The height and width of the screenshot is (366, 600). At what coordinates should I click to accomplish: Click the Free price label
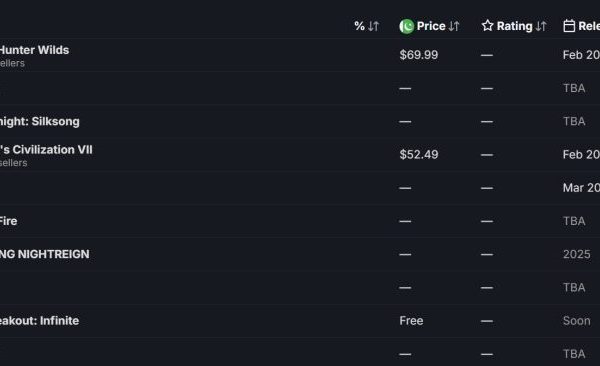click(411, 320)
